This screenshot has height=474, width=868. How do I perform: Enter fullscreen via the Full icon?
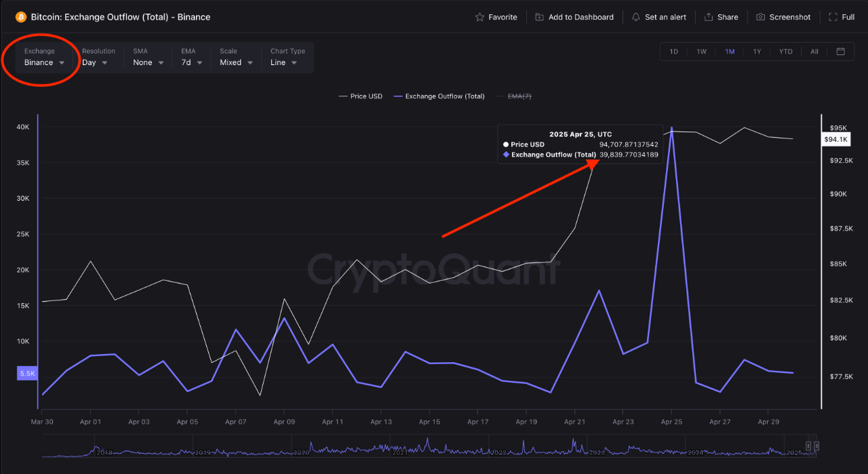click(x=832, y=17)
